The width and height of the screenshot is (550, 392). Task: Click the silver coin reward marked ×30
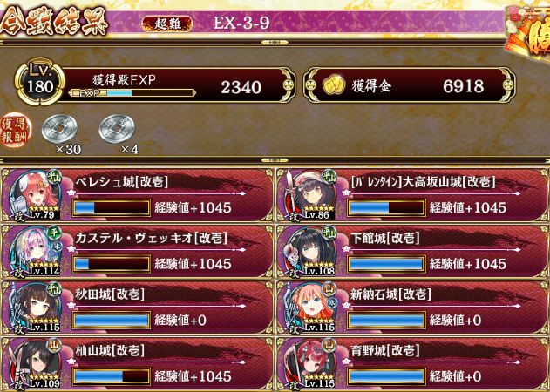click(59, 128)
